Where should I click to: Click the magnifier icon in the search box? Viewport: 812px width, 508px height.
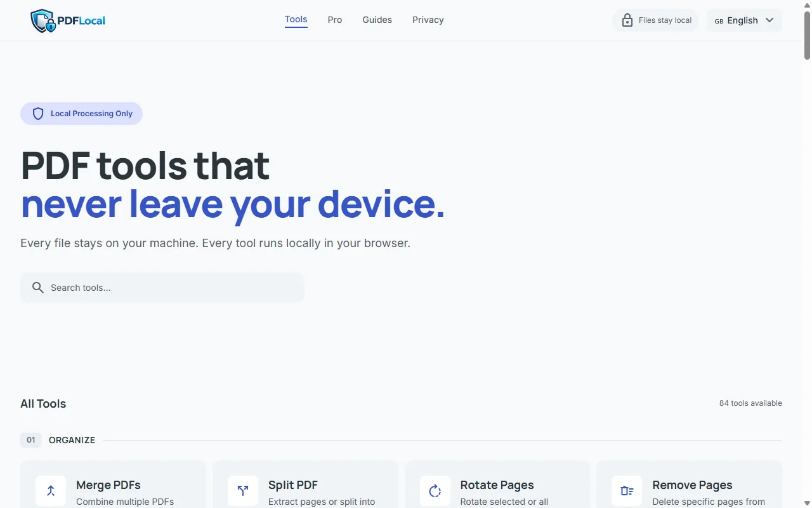[x=38, y=288]
